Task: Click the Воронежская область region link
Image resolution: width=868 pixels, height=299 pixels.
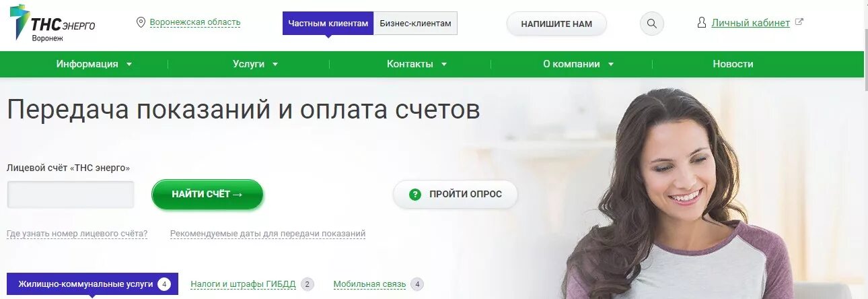Action: (195, 22)
